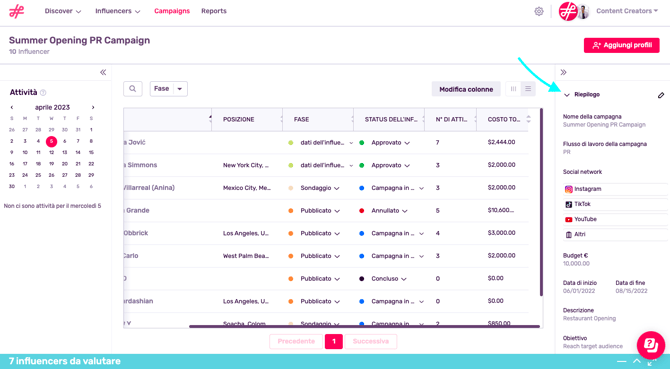Open the Fase filter dropdown

point(168,89)
